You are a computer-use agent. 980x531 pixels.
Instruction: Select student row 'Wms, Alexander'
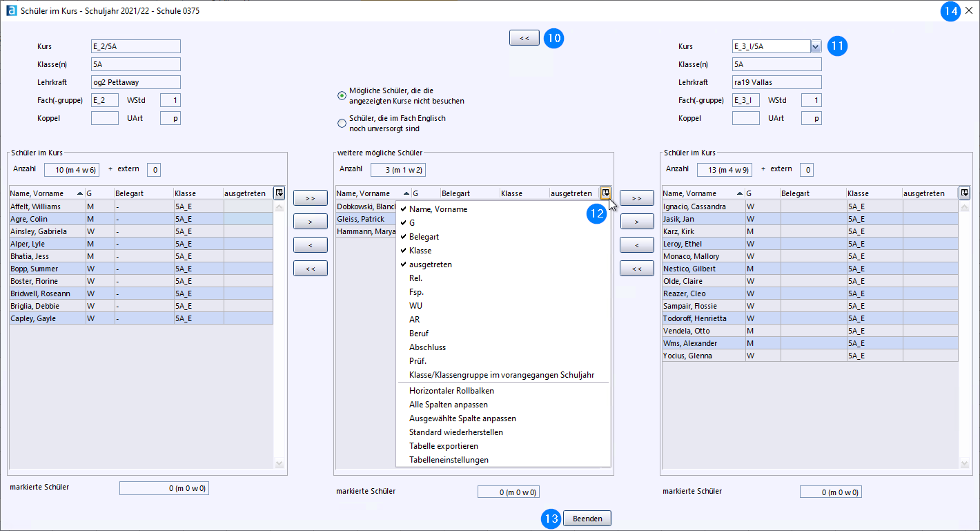click(810, 343)
